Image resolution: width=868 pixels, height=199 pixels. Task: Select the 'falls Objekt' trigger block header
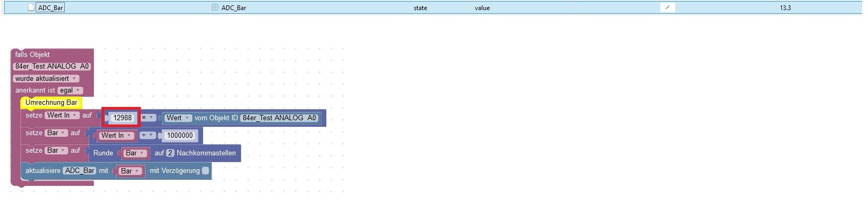pos(32,54)
